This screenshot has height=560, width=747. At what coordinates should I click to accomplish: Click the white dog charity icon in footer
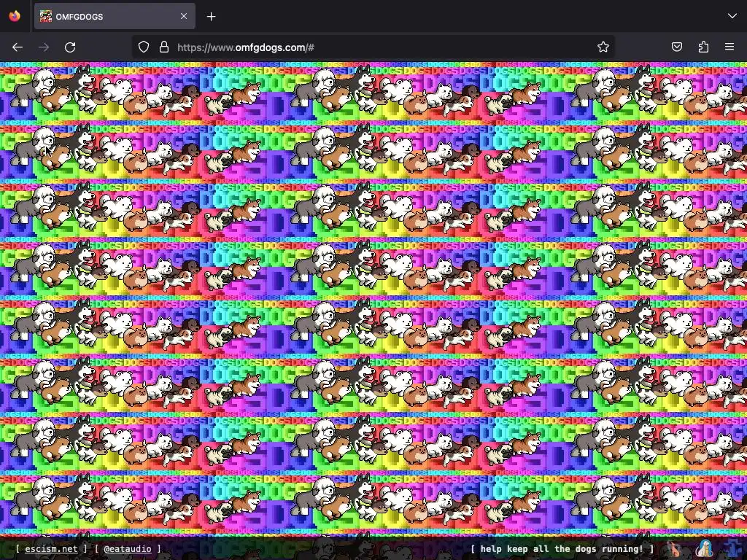(x=704, y=548)
